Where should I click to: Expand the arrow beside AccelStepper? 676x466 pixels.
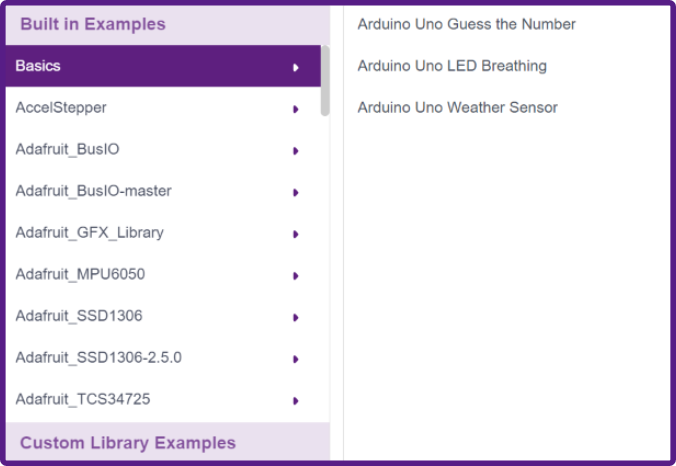[x=296, y=109]
